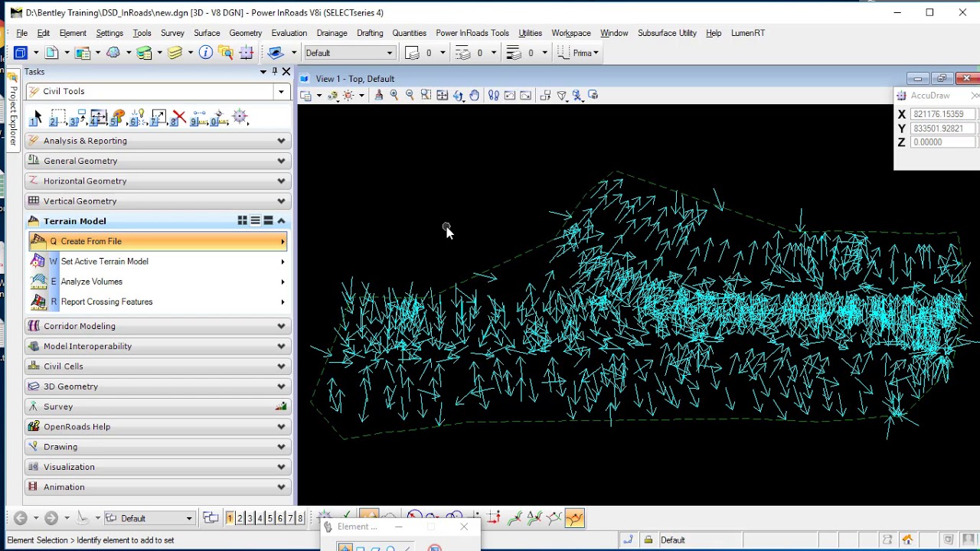Click Create From File
Viewport: 980px width, 551px height.
(x=91, y=241)
